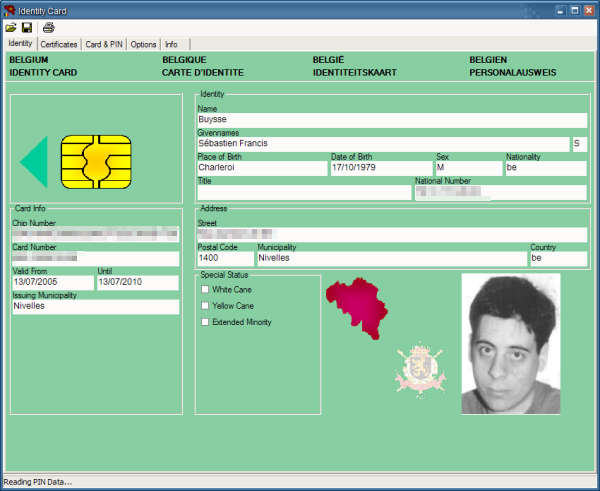Click the save floppy disk icon

click(27, 28)
